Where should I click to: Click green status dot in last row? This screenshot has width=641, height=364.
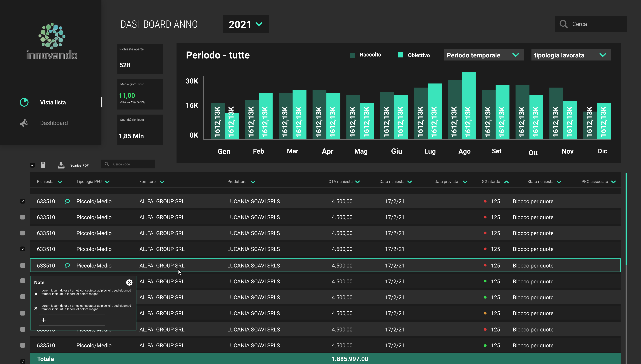click(x=485, y=345)
